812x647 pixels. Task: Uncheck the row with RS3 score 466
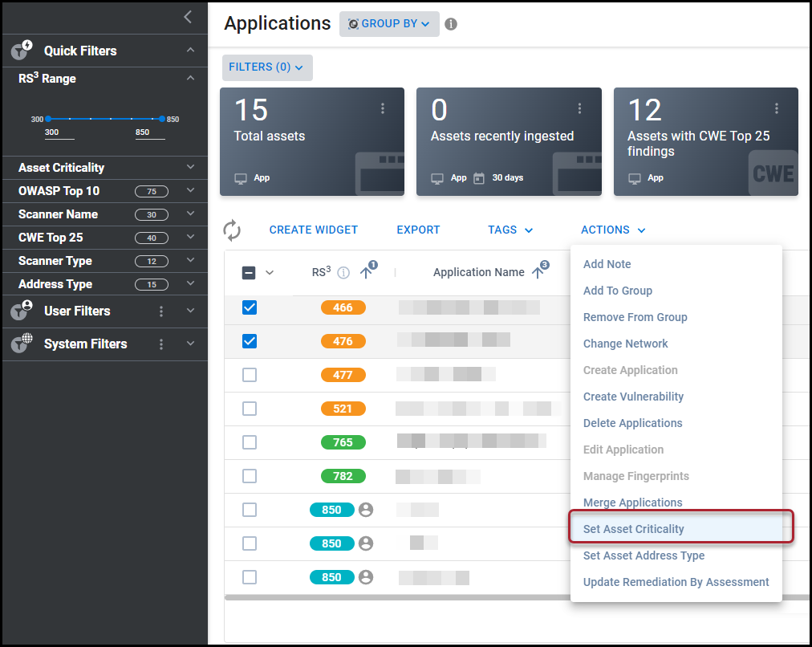click(250, 307)
